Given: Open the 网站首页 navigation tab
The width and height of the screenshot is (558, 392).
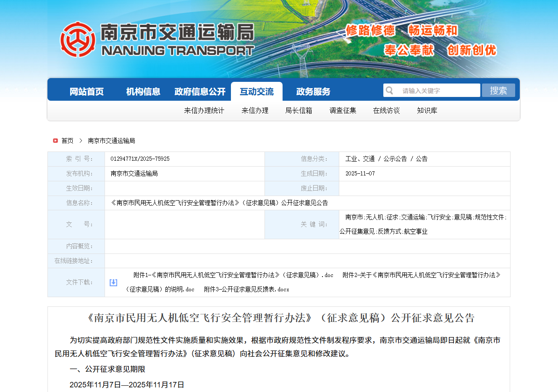Looking at the screenshot, I should point(86,91).
